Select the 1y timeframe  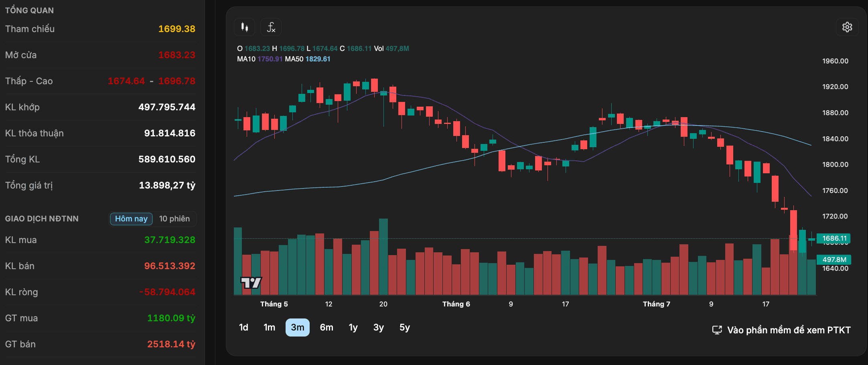353,328
